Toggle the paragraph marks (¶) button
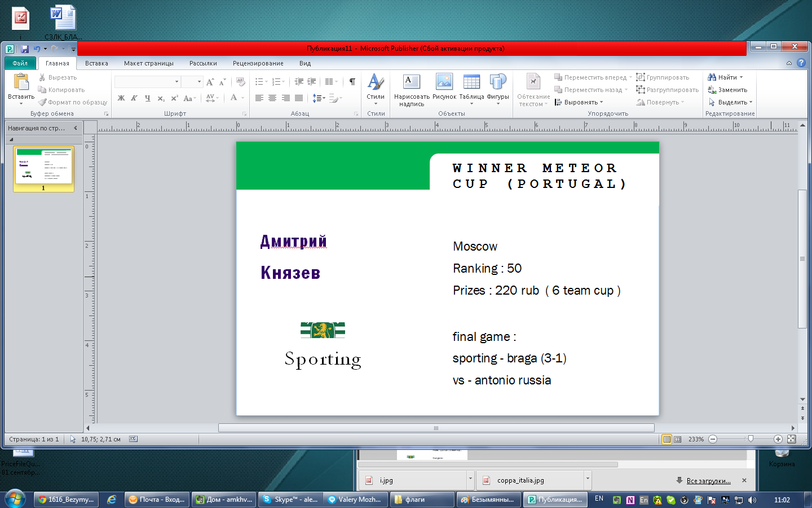 (352, 82)
